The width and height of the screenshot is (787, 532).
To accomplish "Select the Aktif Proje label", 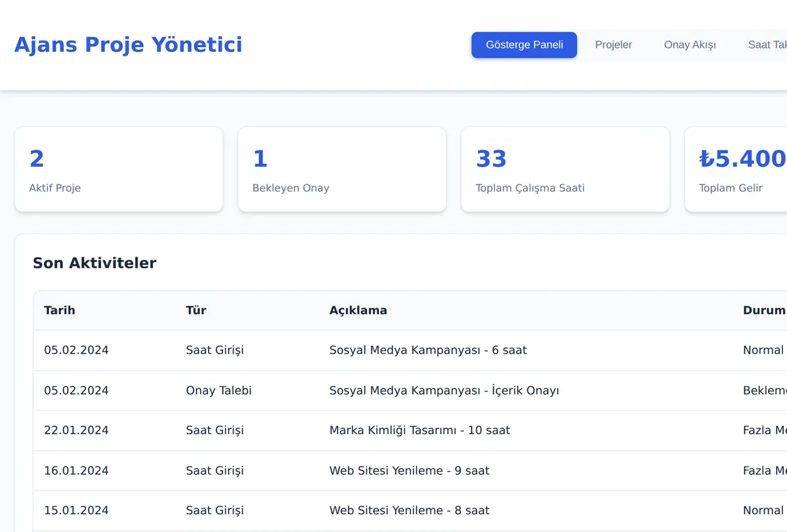I will [x=55, y=188].
